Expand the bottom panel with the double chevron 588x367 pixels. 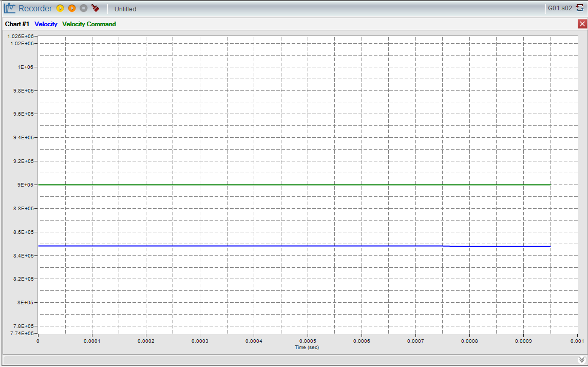coord(581,360)
